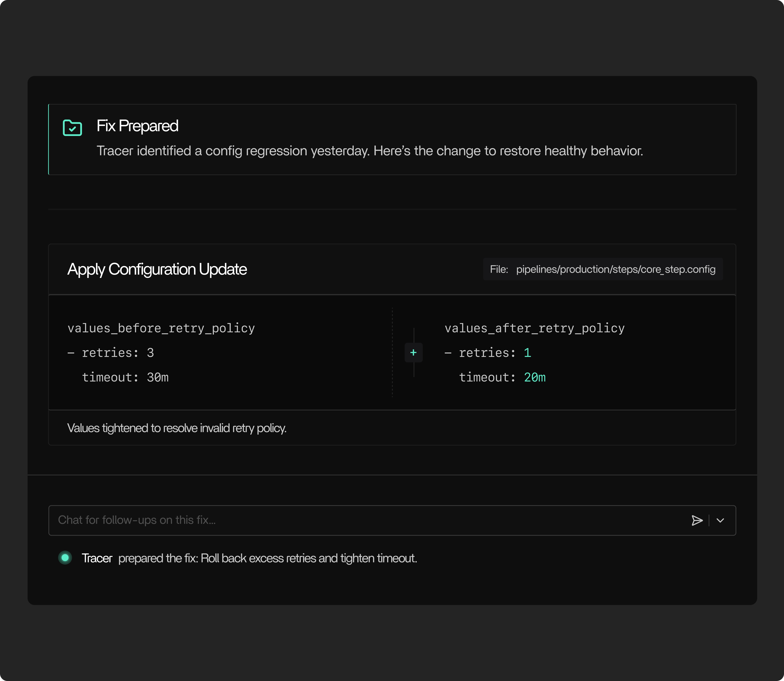Screen dimensions: 784x681
Task: Click the Tracer status dot at the bottom
Action: (65, 558)
